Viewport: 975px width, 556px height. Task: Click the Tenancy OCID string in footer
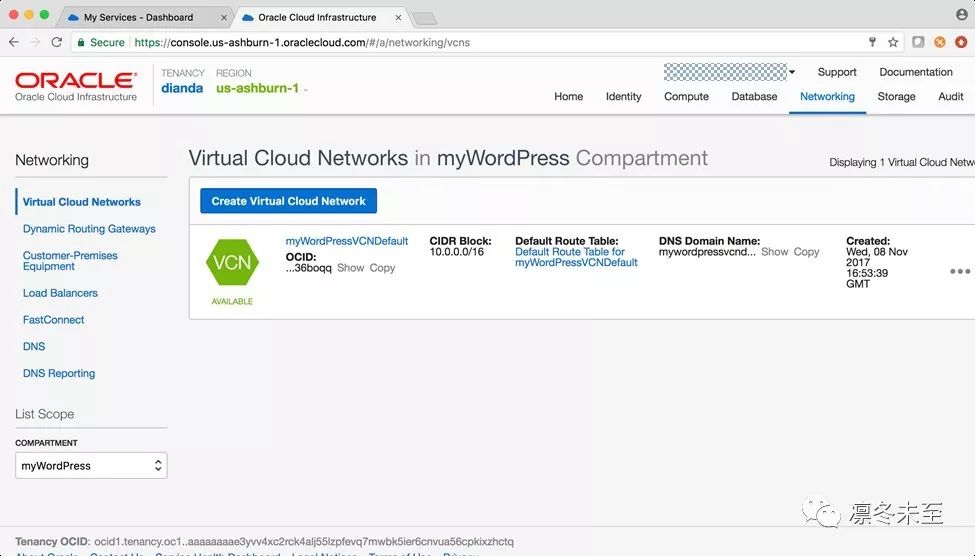click(x=304, y=542)
